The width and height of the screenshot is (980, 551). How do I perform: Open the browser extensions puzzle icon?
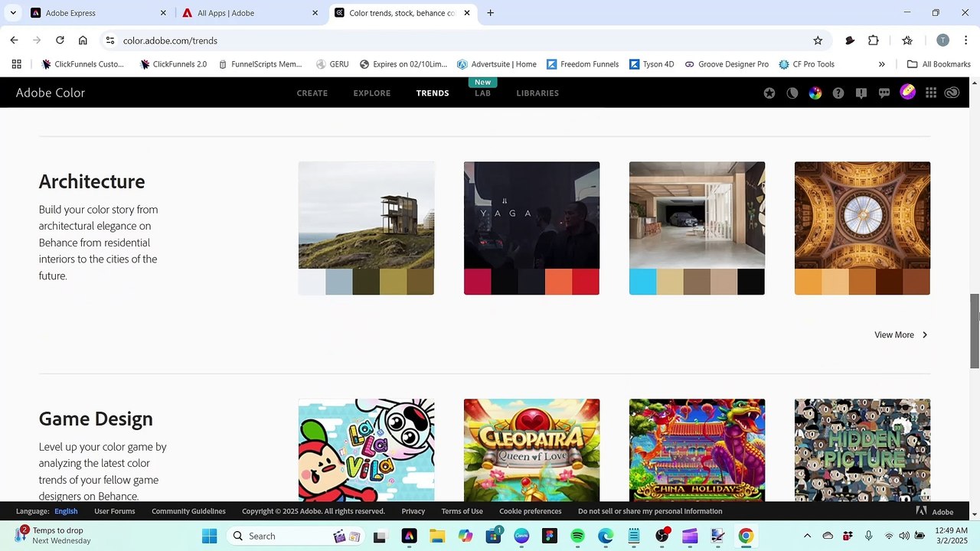874,41
